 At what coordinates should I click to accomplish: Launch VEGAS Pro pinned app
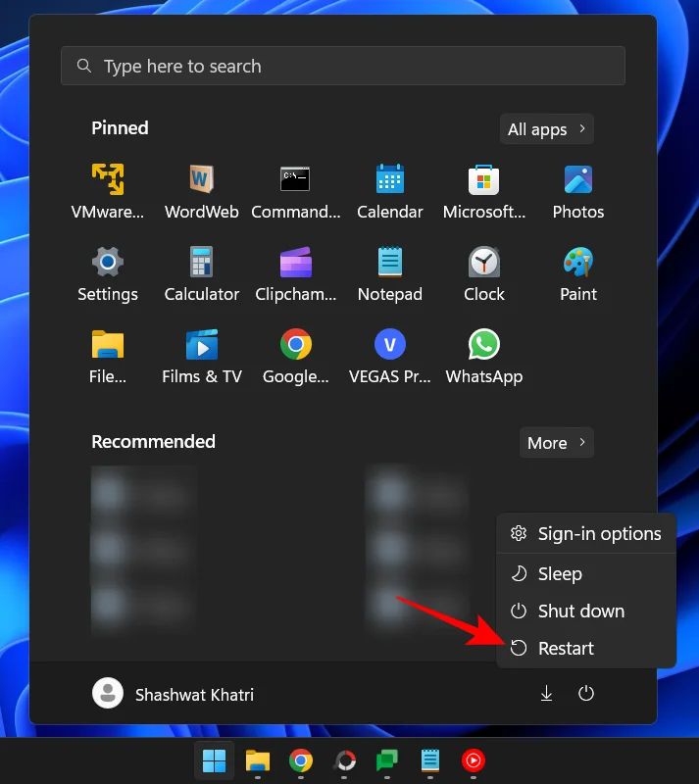(x=390, y=357)
